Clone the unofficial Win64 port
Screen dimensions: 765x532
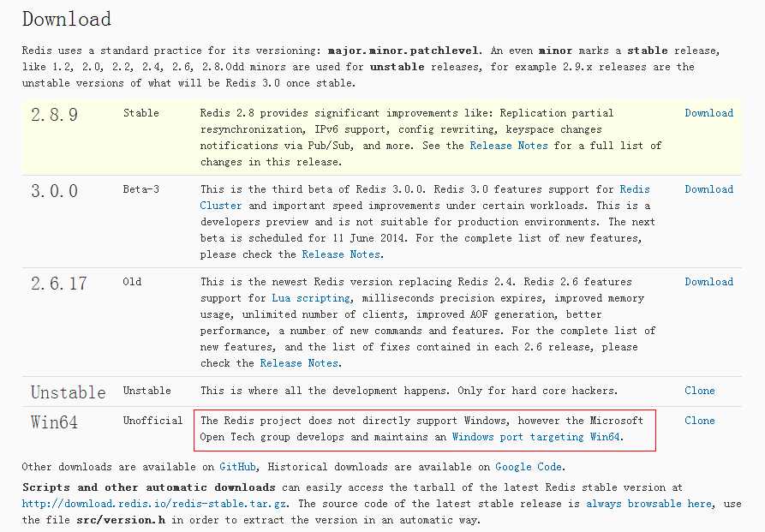(700, 421)
